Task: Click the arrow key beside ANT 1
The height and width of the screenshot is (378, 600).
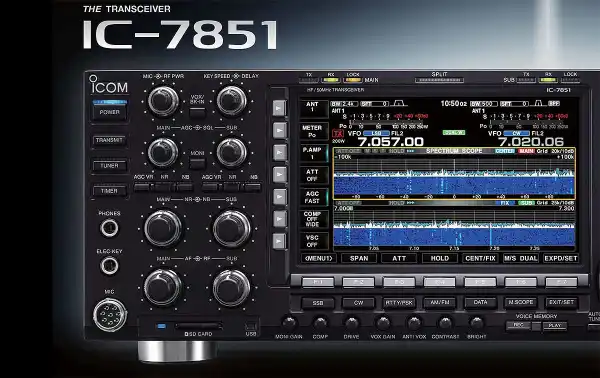Action: (279, 108)
